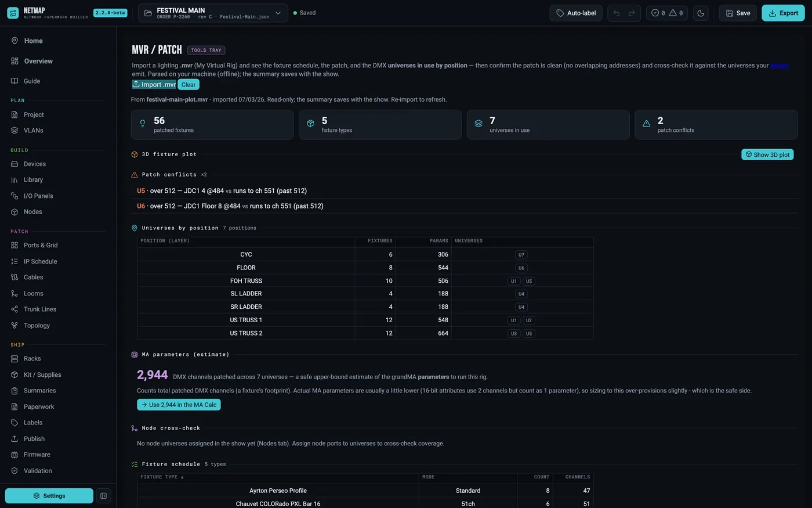Collapse the sidebar panel
The width and height of the screenshot is (812, 508).
[103, 496]
